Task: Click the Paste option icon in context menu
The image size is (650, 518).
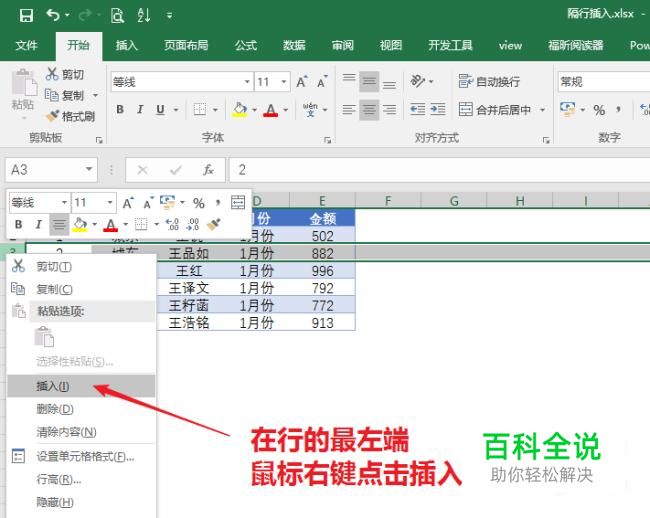Action: [x=44, y=336]
